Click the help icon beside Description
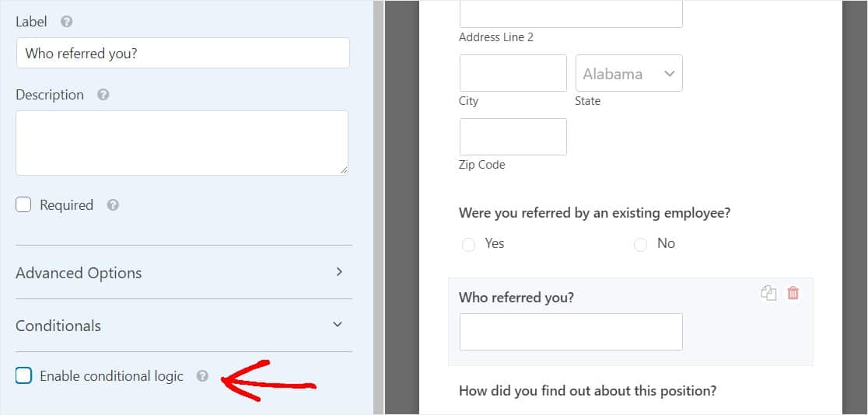868x415 pixels. [x=103, y=95]
